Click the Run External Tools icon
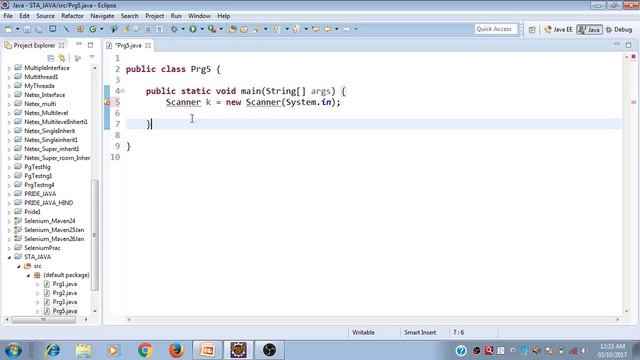640x360 pixels. (x=212, y=29)
